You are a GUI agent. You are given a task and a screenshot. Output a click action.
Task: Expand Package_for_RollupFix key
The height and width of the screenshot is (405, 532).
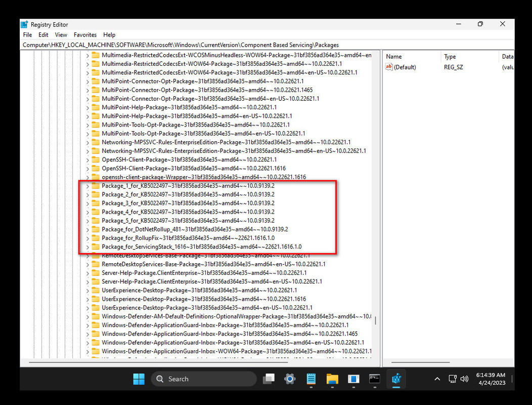pyautogui.click(x=87, y=238)
